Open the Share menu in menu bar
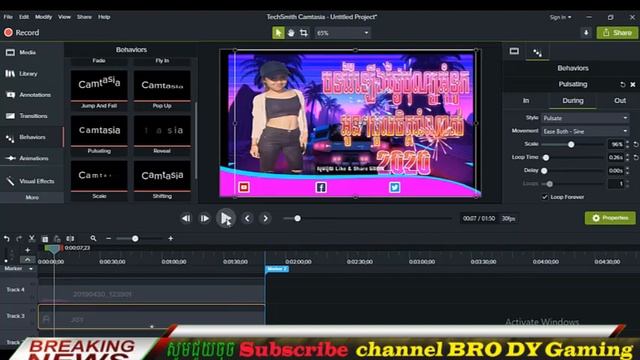This screenshot has height=360, width=640. point(84,17)
